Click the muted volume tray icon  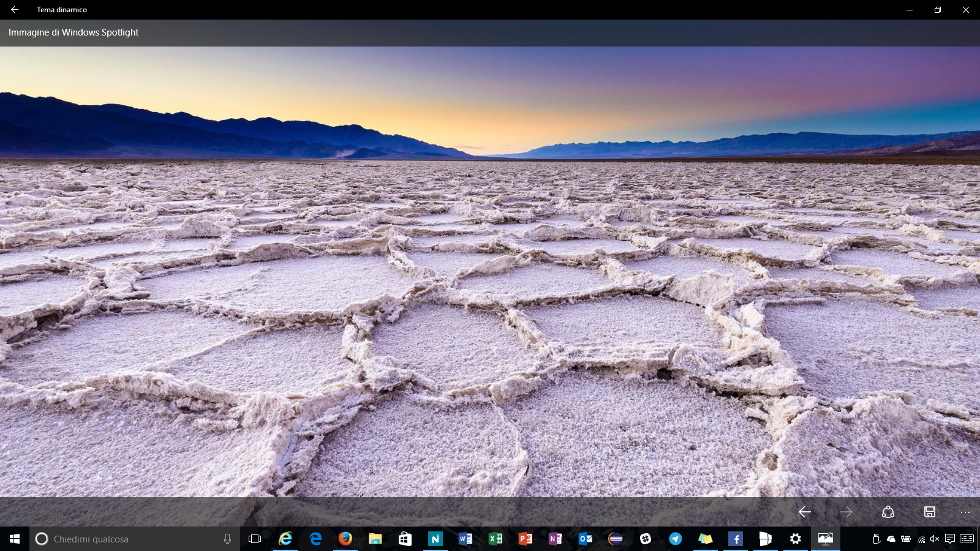click(935, 539)
